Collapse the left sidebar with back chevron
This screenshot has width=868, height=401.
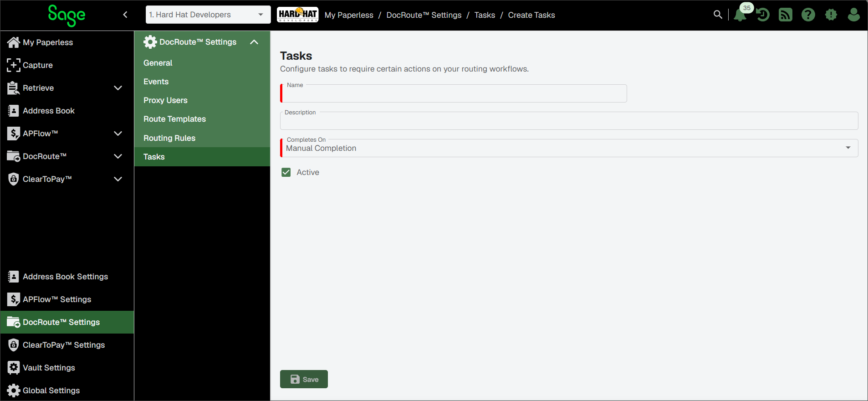tap(125, 15)
